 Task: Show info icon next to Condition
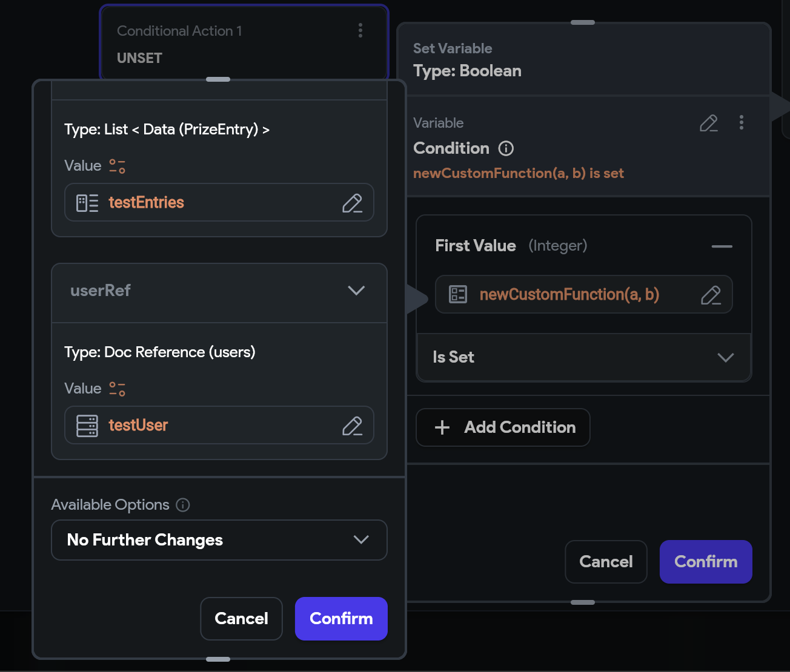click(x=506, y=148)
